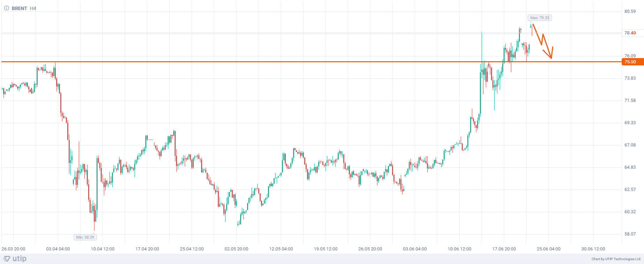The image size is (644, 264).
Task: Click the 03.04 04:00 time label
Action: pos(58,249)
